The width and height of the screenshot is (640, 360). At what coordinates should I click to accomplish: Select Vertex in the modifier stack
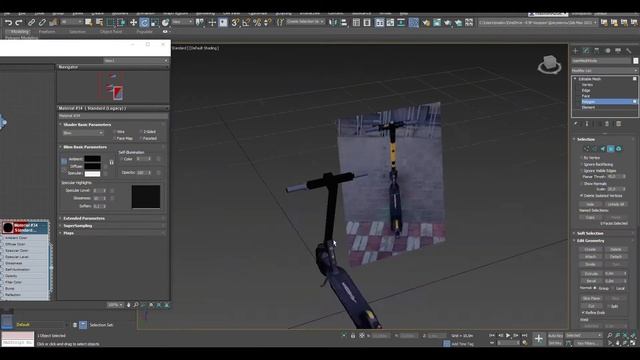(x=587, y=84)
